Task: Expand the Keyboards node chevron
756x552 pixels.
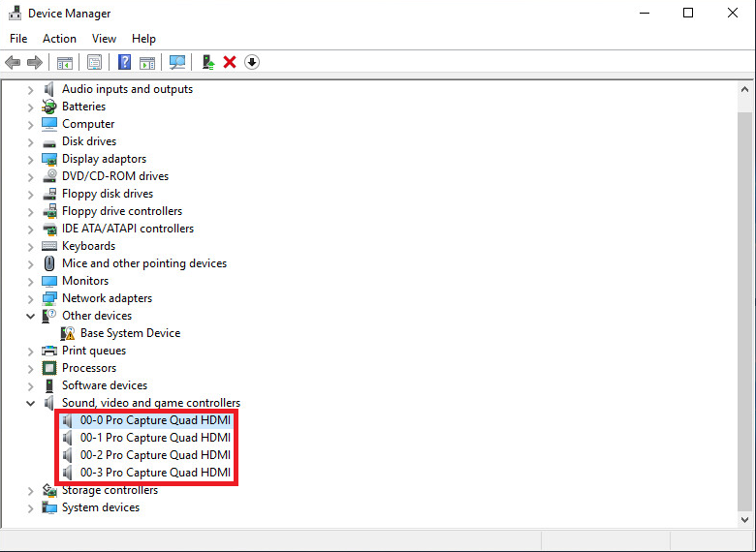Action: tap(30, 247)
